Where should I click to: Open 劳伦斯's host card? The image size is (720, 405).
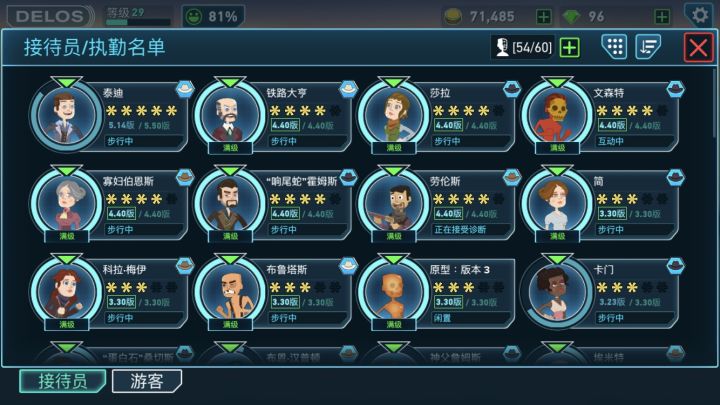tap(438, 204)
